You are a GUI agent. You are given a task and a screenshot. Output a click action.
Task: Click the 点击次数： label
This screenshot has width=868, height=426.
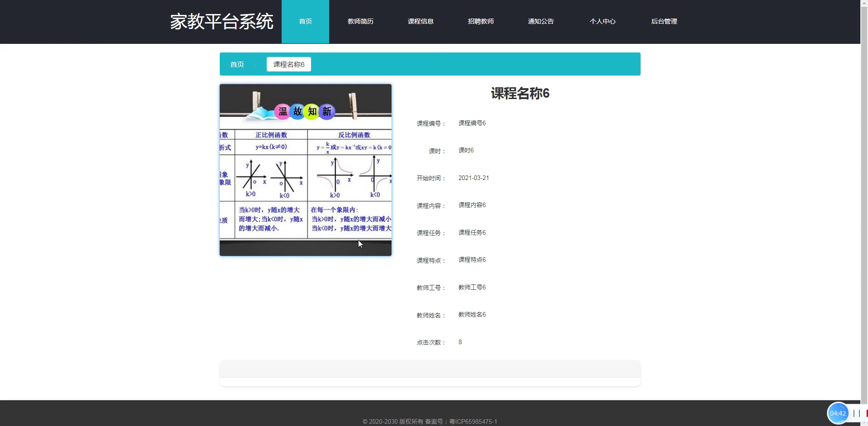431,342
